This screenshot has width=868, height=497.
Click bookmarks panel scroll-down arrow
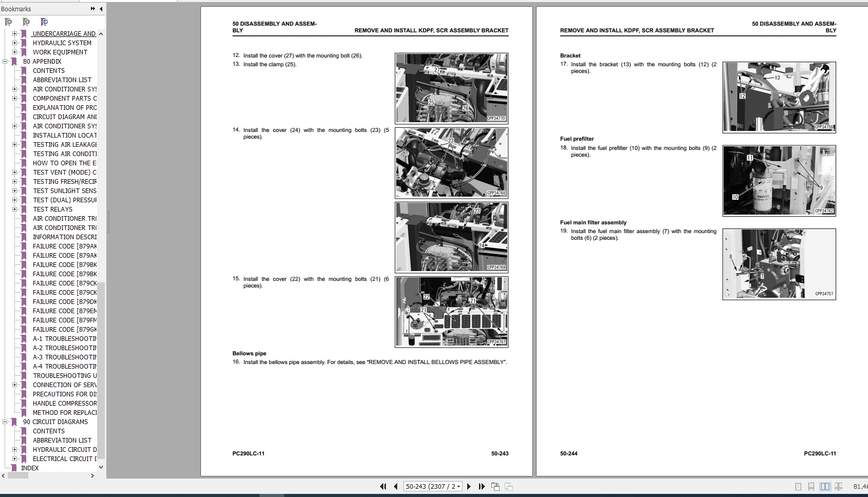(x=101, y=467)
